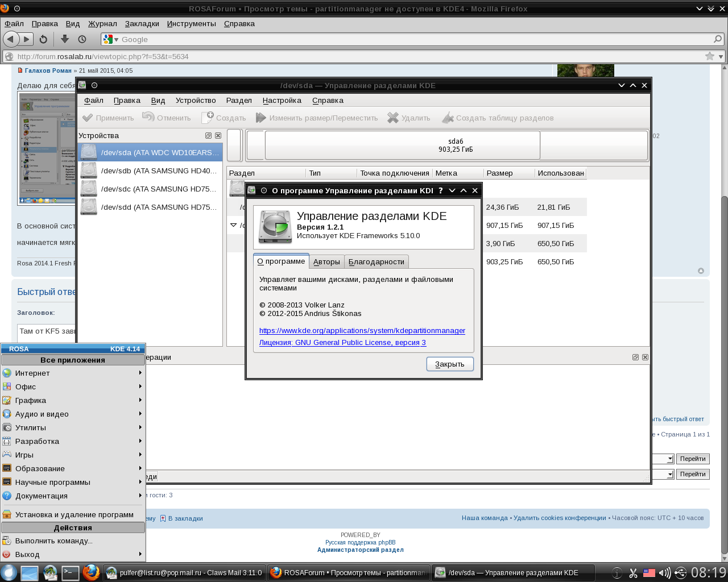The width and height of the screenshot is (728, 582).
Task: Close the Устройства devices panel
Action: pyautogui.click(x=218, y=136)
